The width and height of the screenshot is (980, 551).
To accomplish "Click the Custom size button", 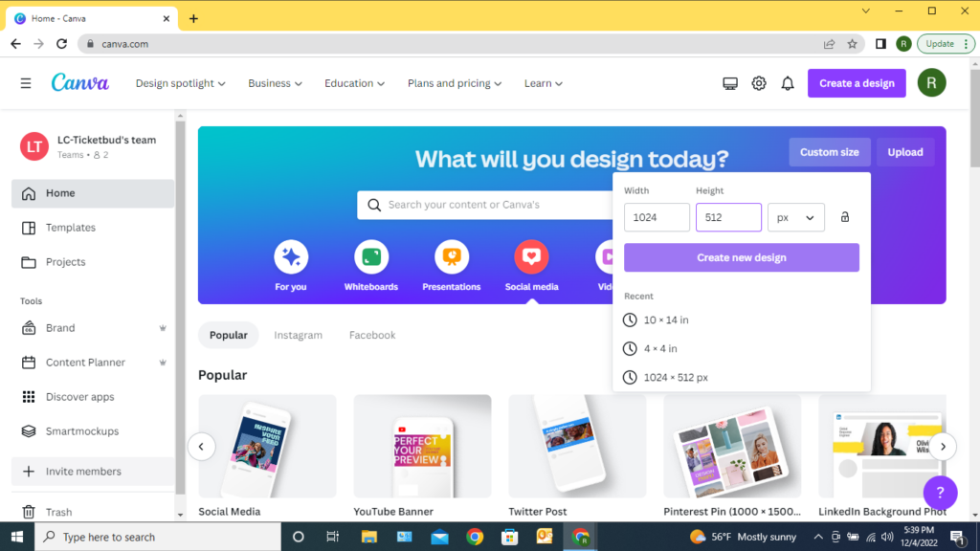I will click(830, 152).
